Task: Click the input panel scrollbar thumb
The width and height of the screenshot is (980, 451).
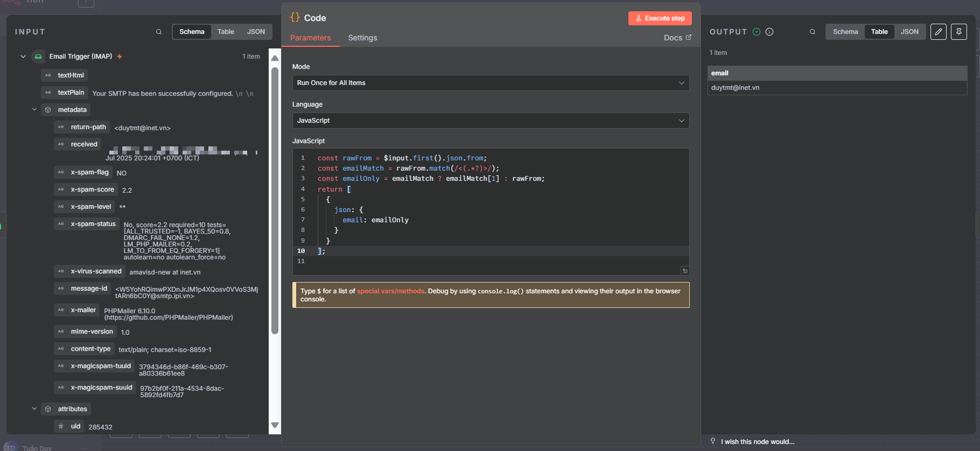Action: tap(275, 200)
